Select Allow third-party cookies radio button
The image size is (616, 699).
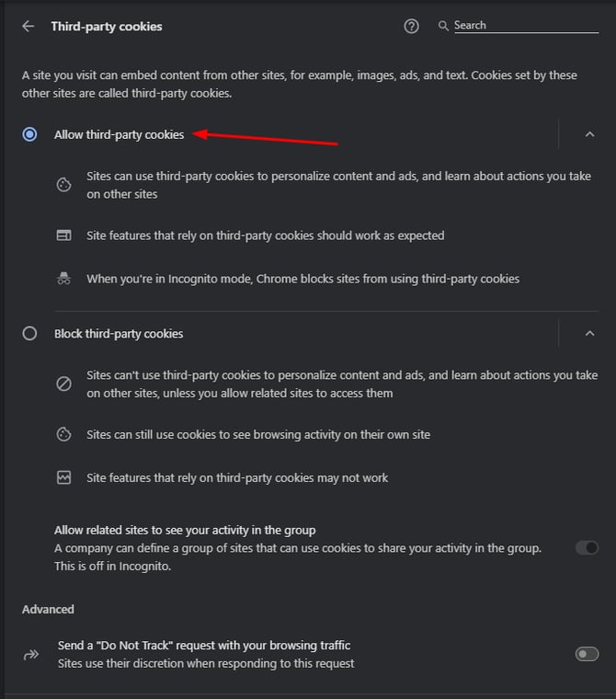coord(29,134)
